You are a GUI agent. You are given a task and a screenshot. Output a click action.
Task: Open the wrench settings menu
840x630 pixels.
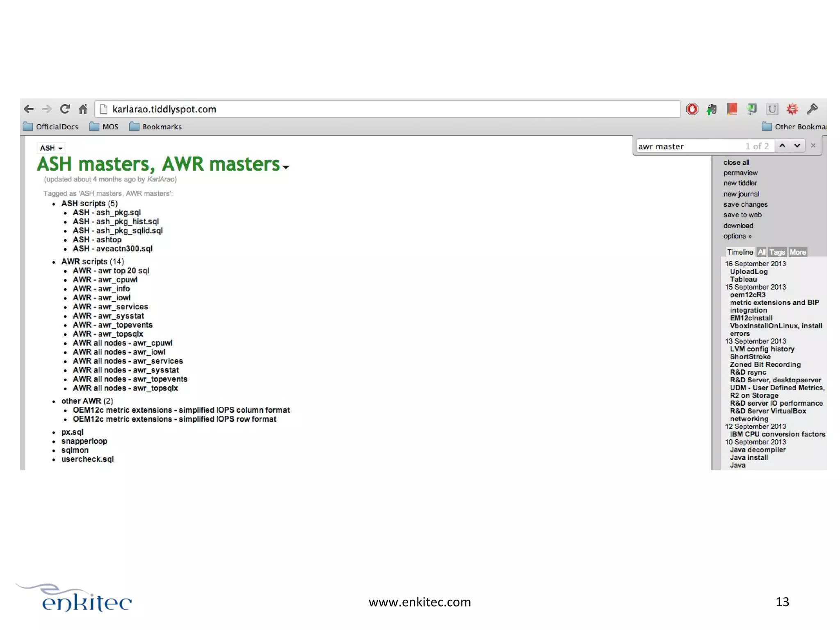[812, 109]
